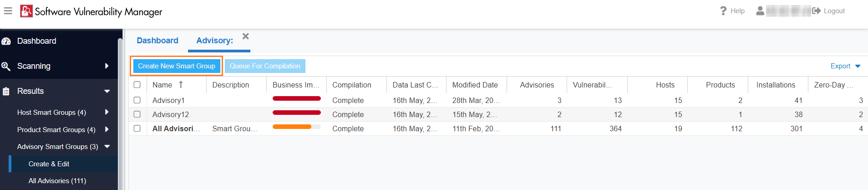This screenshot has height=190, width=868.
Task: Switch to the Dashboard tab
Action: click(x=157, y=41)
